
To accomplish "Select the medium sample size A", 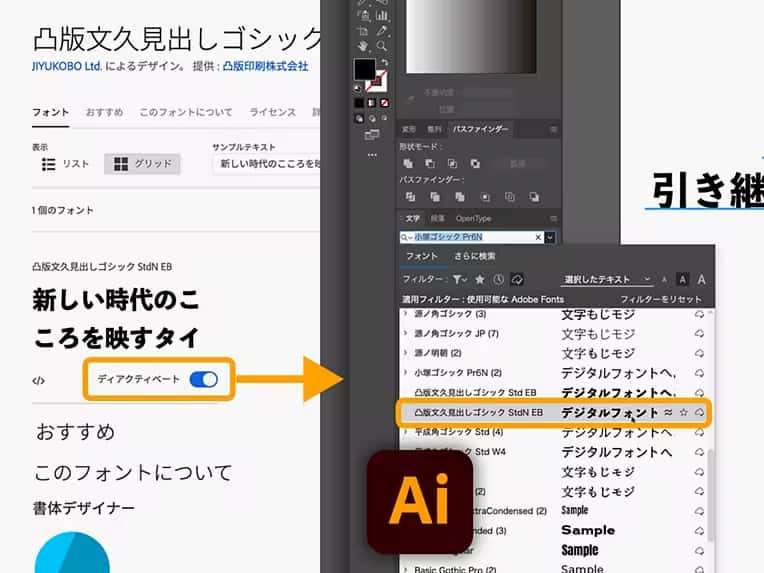I will click(x=683, y=280).
